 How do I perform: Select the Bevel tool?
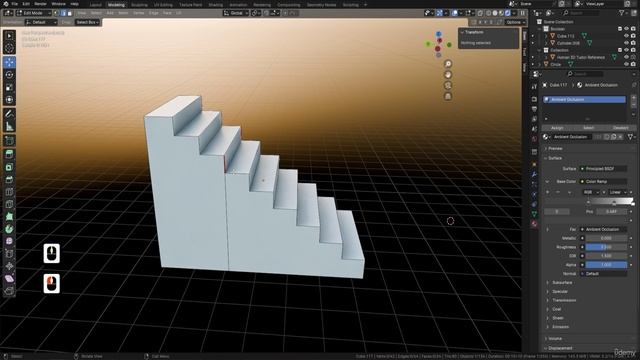pyautogui.click(x=9, y=180)
